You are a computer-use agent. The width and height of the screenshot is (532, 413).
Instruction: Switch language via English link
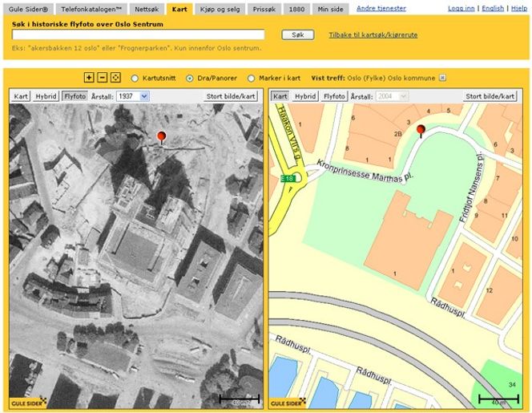[493, 9]
